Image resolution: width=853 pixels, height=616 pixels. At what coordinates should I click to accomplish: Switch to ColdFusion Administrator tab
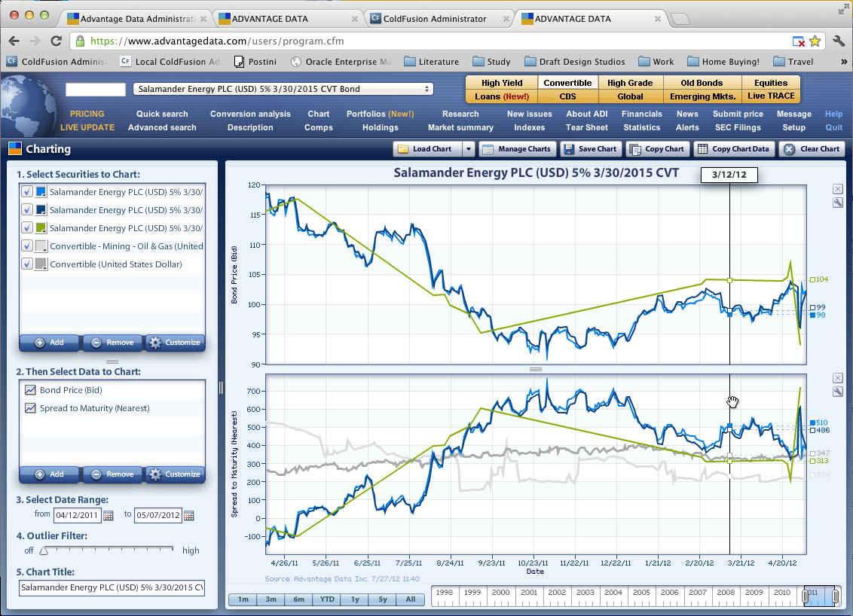440,19
